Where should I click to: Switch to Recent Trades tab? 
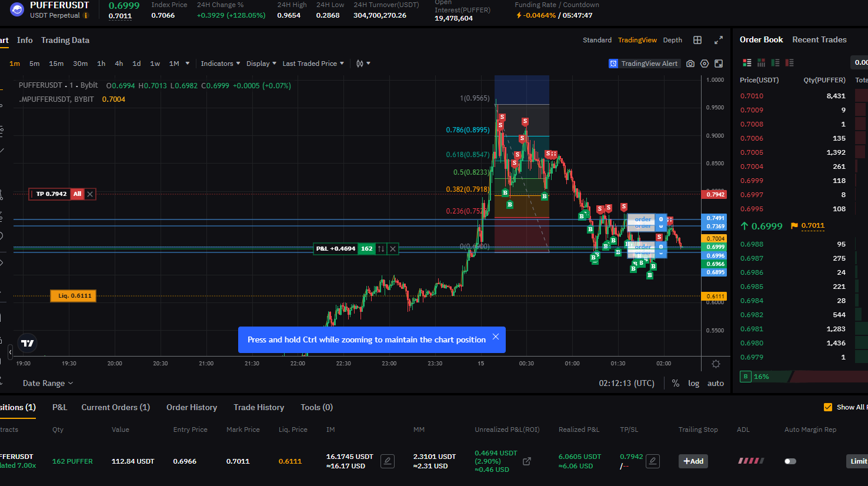point(819,39)
